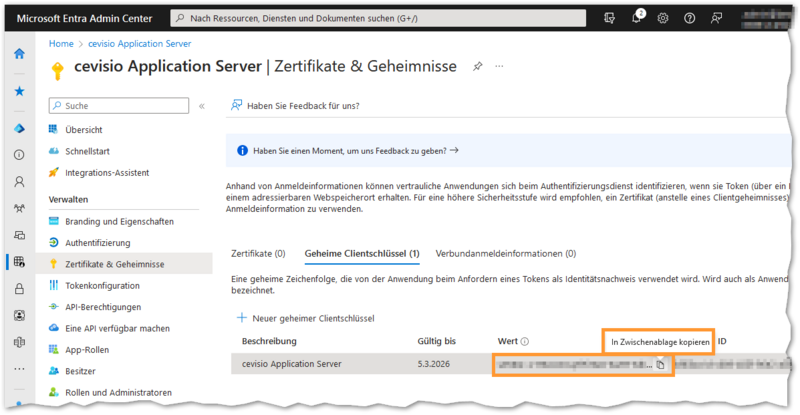Click Haben Sie Feedback für uns?

(x=295, y=106)
